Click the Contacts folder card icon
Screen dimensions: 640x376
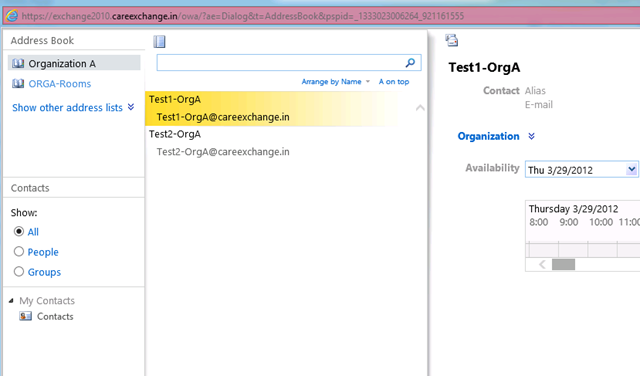[x=25, y=316]
